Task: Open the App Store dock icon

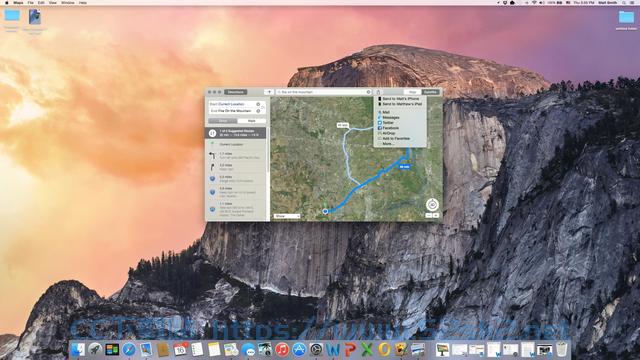Action: [x=299, y=349]
